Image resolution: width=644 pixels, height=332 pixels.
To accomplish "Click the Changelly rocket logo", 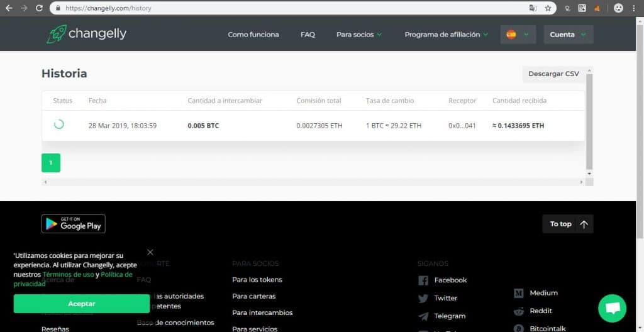I will tap(56, 34).
